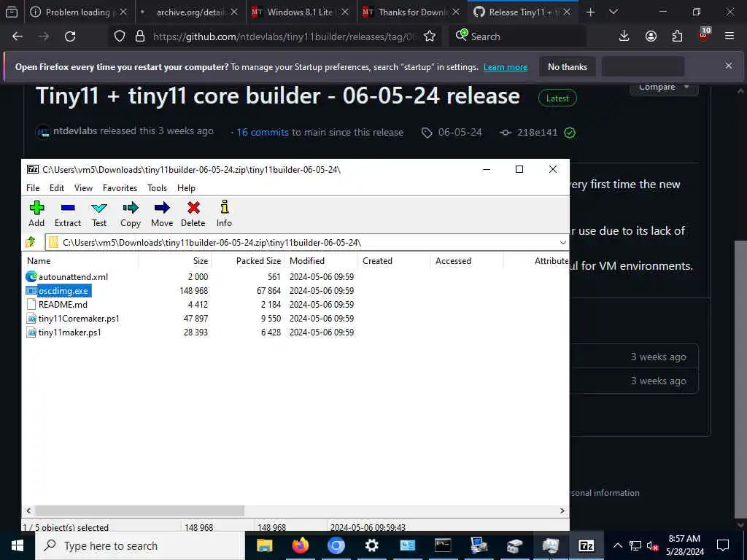Select README.md in the file list
Image resolution: width=747 pixels, height=560 pixels.
63,304
